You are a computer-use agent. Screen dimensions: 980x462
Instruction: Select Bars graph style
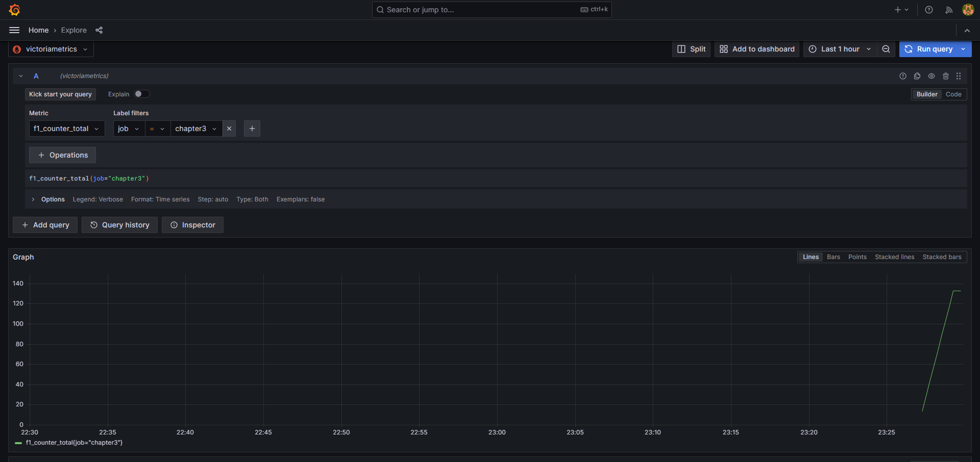click(x=834, y=257)
